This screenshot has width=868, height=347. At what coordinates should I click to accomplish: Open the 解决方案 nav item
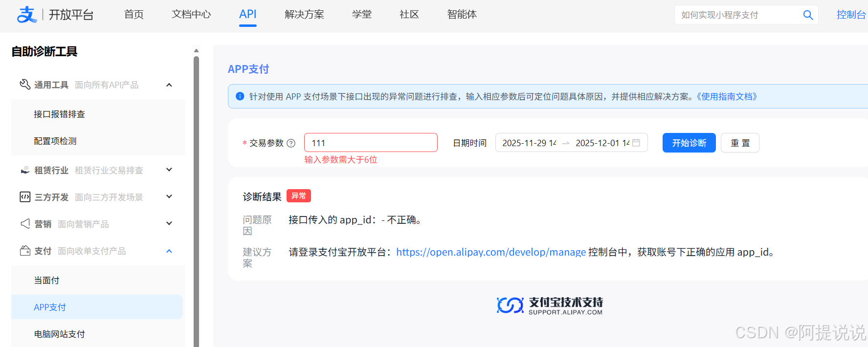click(x=305, y=15)
